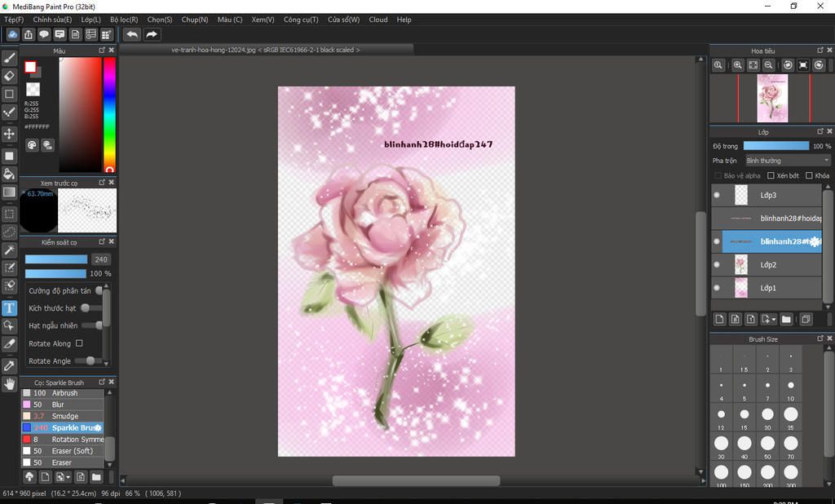Select the Gradient tool
The width and height of the screenshot is (835, 504).
pyautogui.click(x=9, y=192)
